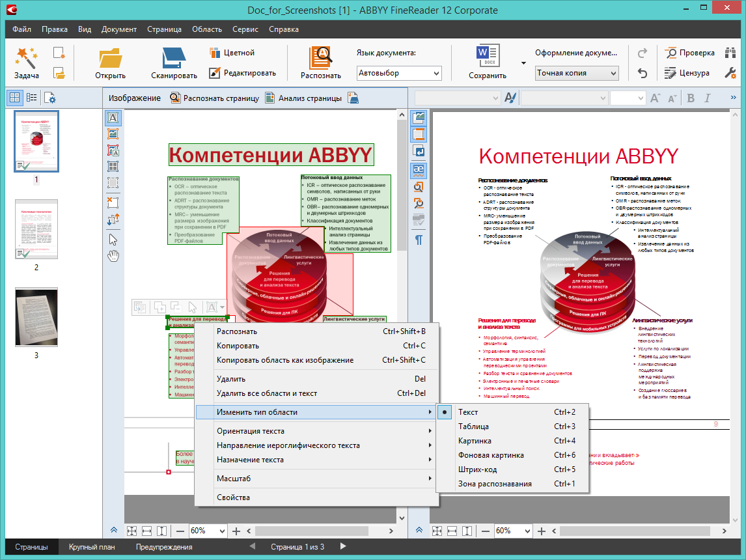Screen dimensions: 746x560
Task: Open the Redaction (Цензура) tool
Action: (687, 73)
